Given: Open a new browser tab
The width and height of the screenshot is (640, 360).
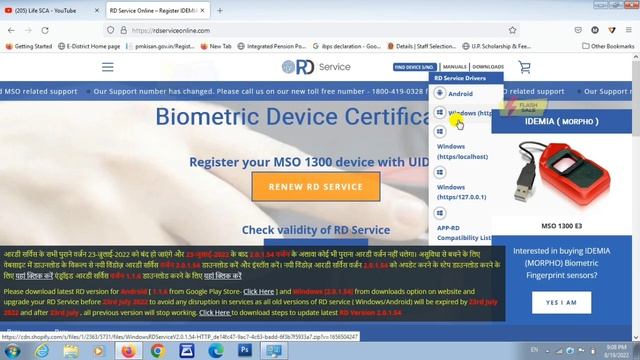Looking at the screenshot, I should (220, 11).
